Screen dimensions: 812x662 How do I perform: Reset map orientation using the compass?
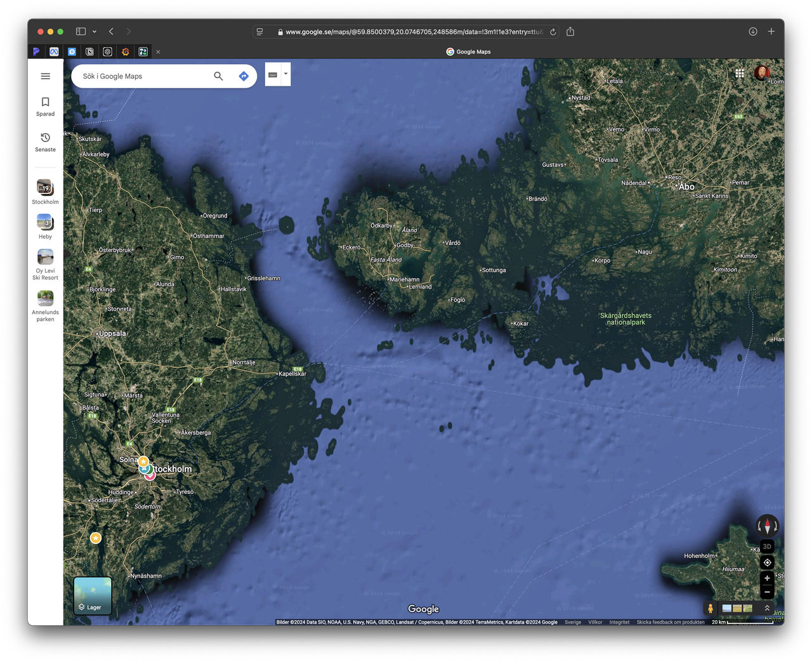click(767, 526)
